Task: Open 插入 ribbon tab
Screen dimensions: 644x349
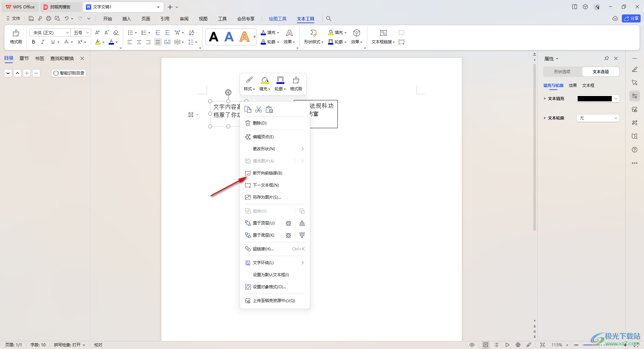Action: point(127,19)
